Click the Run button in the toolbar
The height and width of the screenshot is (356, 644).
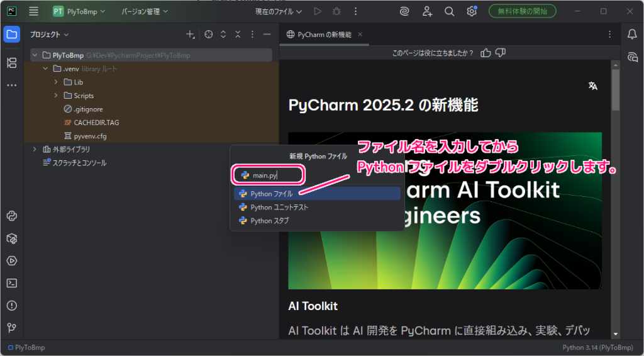[x=318, y=11]
